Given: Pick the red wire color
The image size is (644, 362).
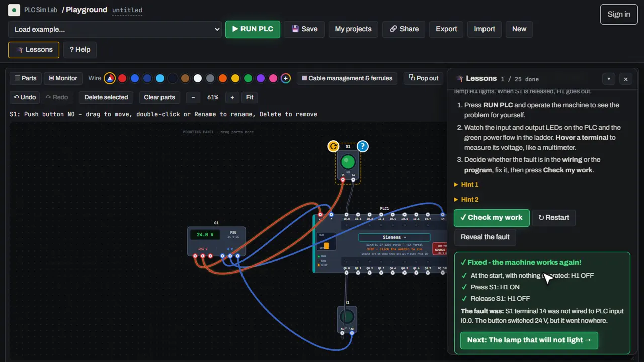Looking at the screenshot, I should pyautogui.click(x=122, y=78).
